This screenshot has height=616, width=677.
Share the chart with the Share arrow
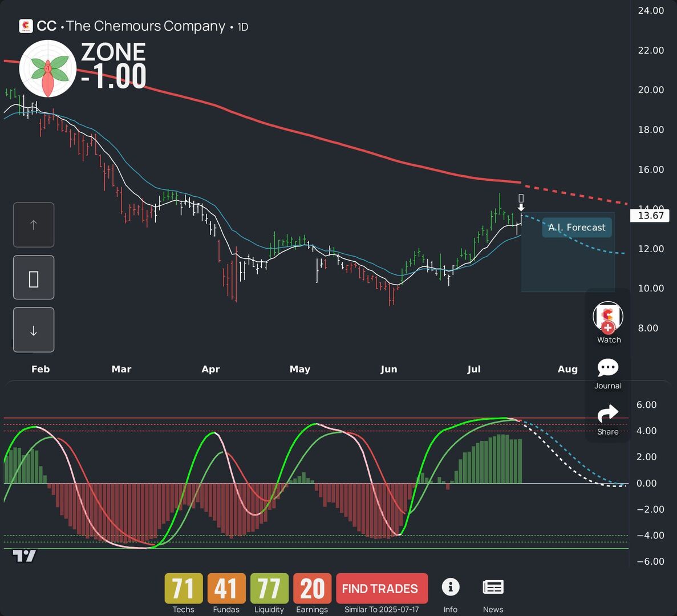608,414
